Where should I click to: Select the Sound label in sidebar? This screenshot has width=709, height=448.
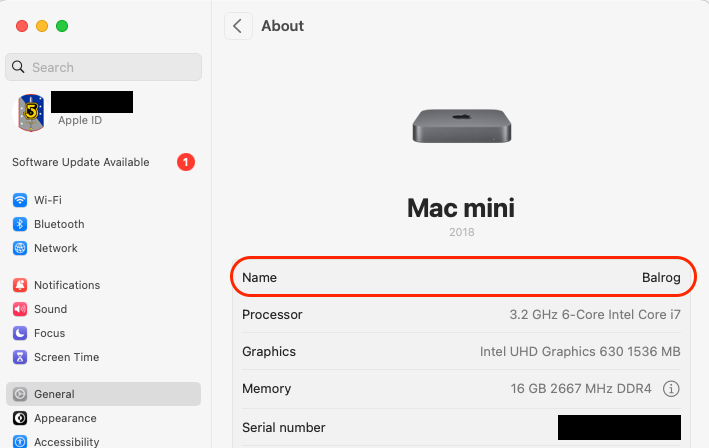click(51, 309)
